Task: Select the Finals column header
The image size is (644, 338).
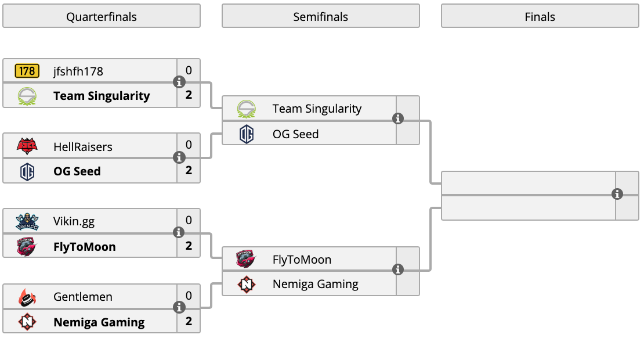Action: tap(540, 16)
